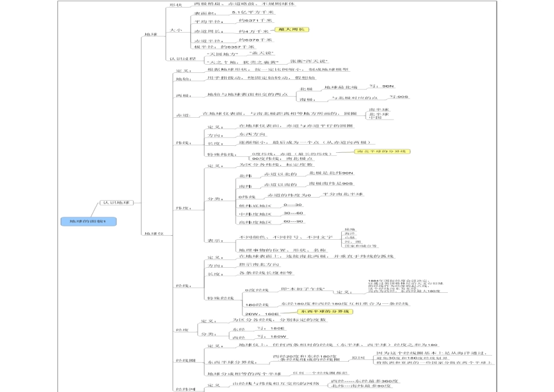
Task: Click the 纬线 topic
Action: pyautogui.click(x=184, y=143)
